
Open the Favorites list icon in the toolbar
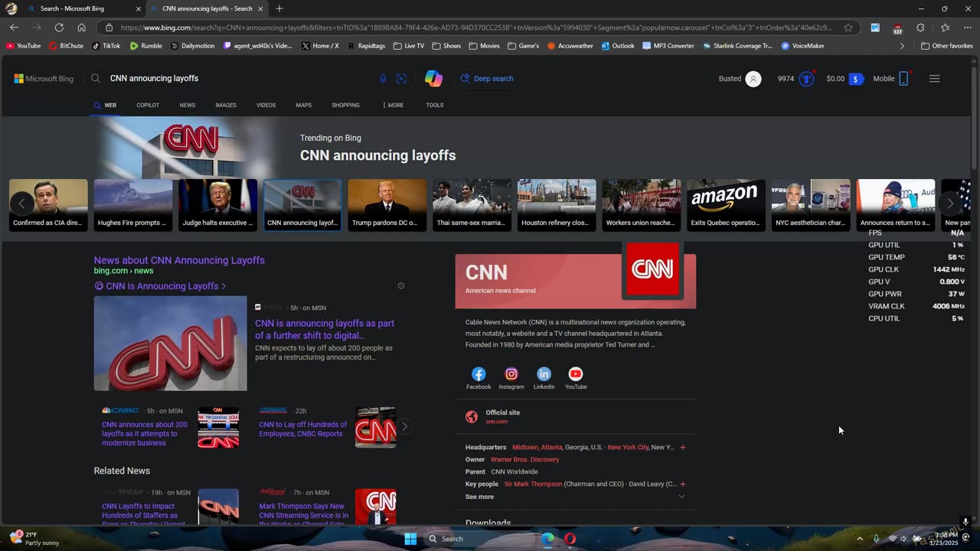pos(945,28)
